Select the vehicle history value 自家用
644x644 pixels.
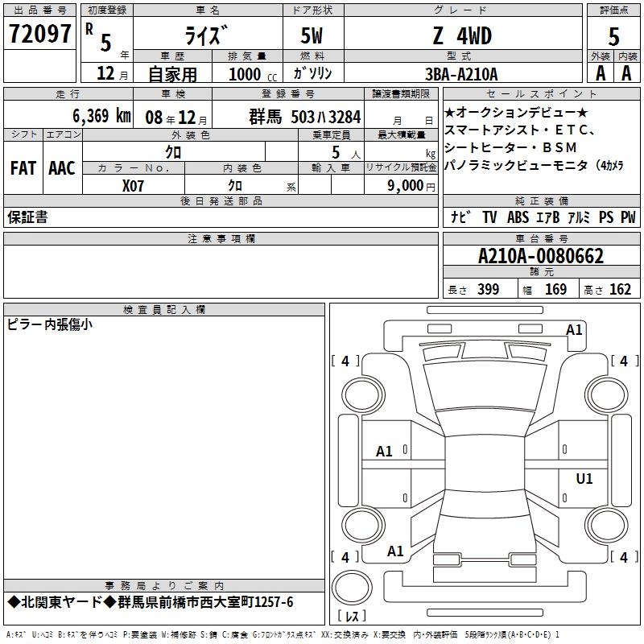click(x=172, y=74)
